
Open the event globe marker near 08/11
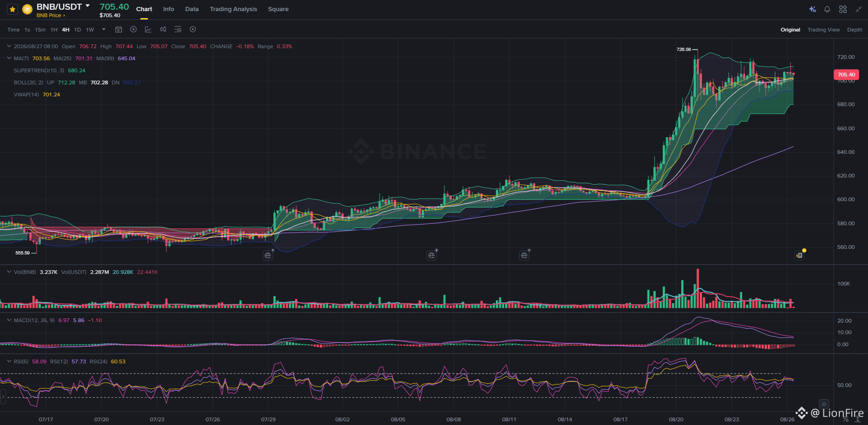(x=524, y=255)
